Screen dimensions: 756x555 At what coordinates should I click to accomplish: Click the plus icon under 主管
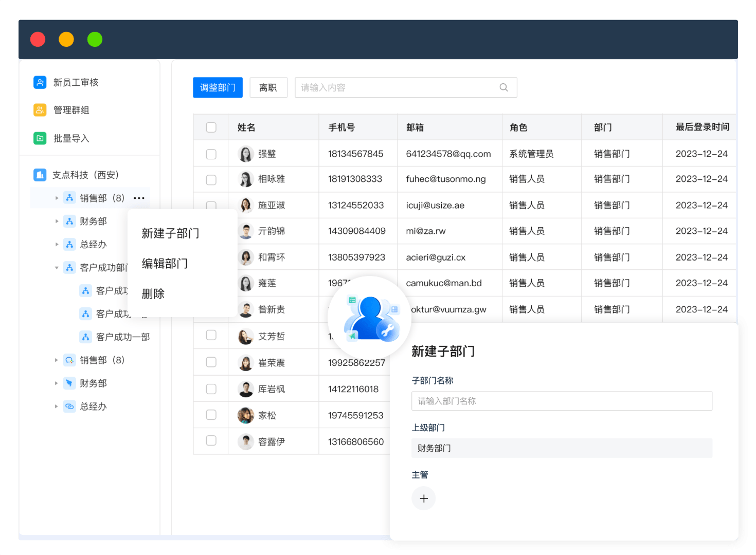pyautogui.click(x=423, y=498)
